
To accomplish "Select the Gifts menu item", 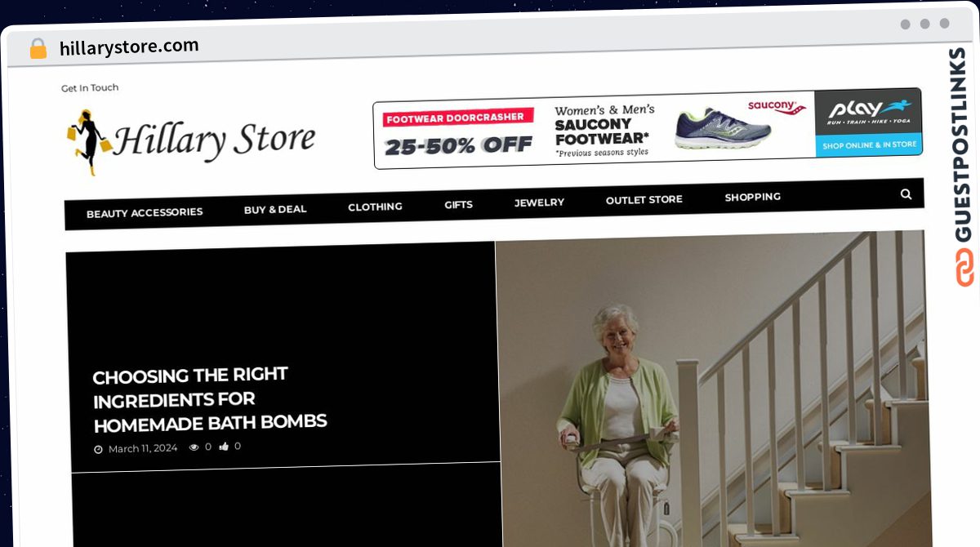I will coord(458,205).
